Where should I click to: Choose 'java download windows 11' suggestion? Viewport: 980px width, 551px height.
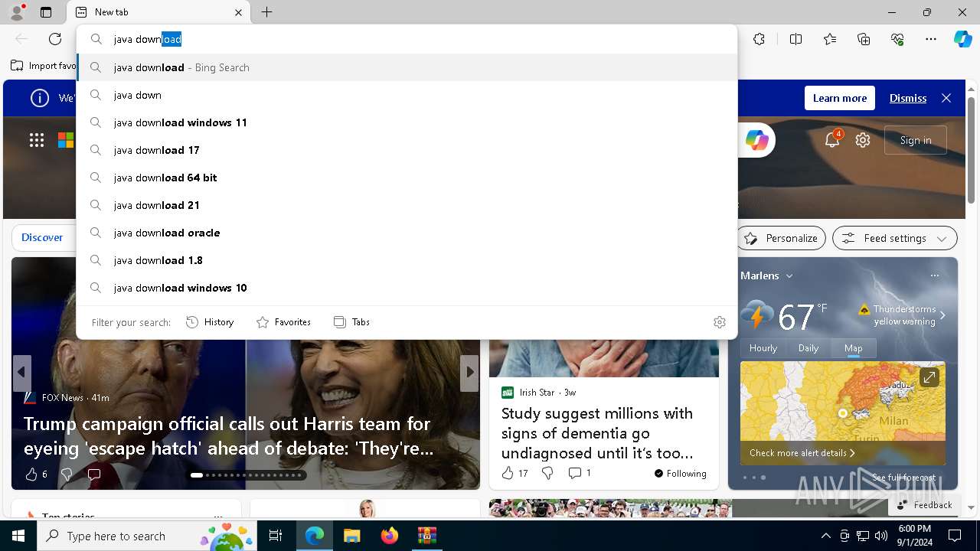(407, 122)
